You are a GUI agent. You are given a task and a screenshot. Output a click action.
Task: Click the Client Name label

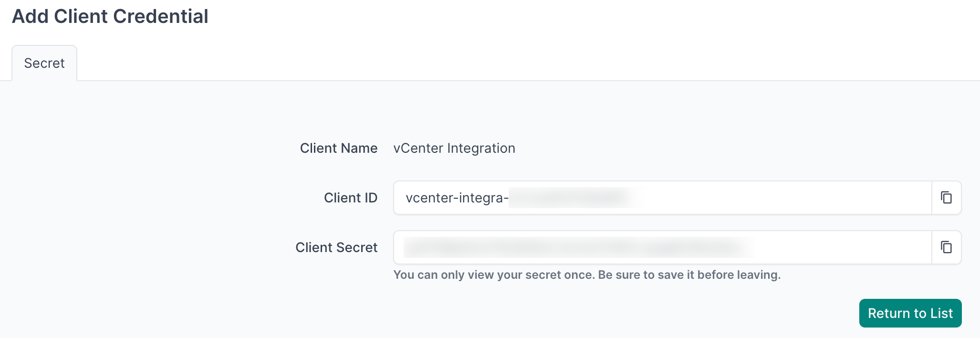[x=338, y=148]
